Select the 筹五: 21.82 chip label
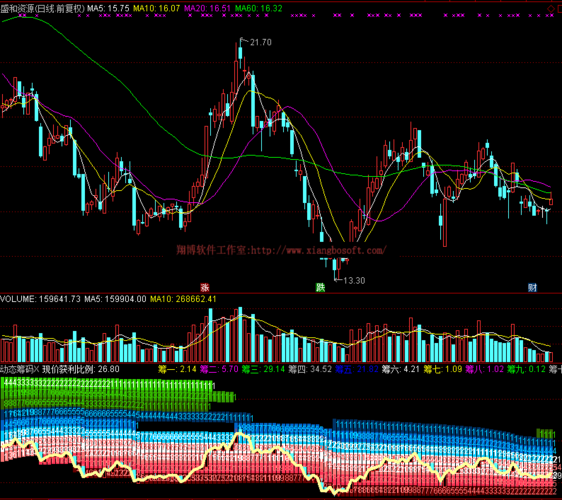 point(357,369)
